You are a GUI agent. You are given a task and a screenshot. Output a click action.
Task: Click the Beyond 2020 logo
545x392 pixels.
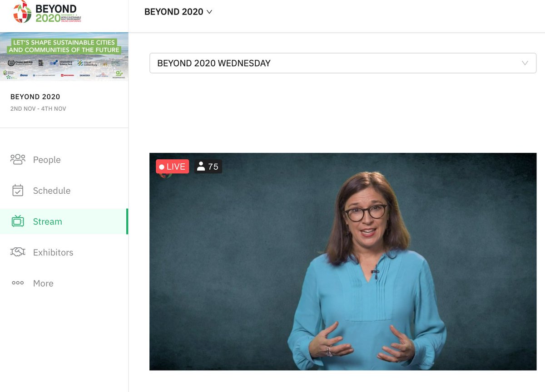point(47,12)
